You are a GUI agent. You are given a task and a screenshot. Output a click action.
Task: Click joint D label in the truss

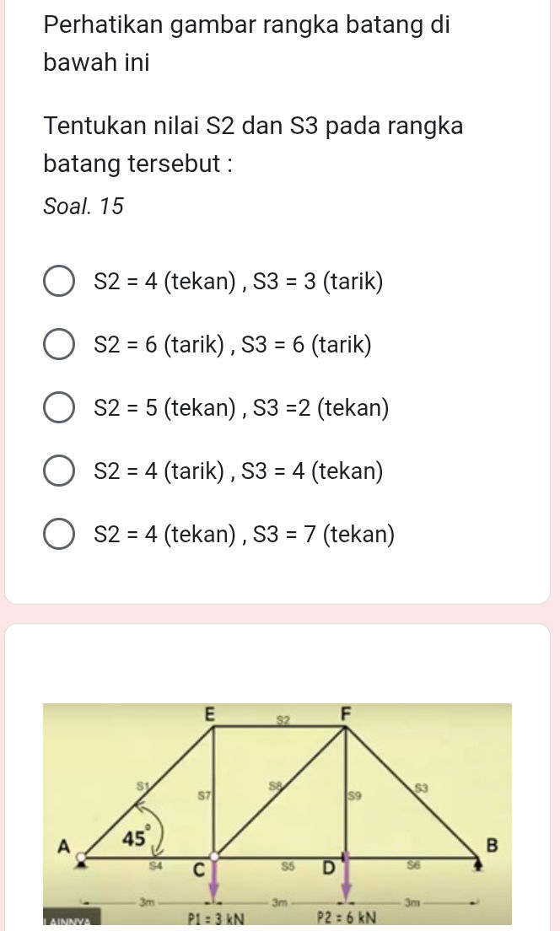(326, 868)
